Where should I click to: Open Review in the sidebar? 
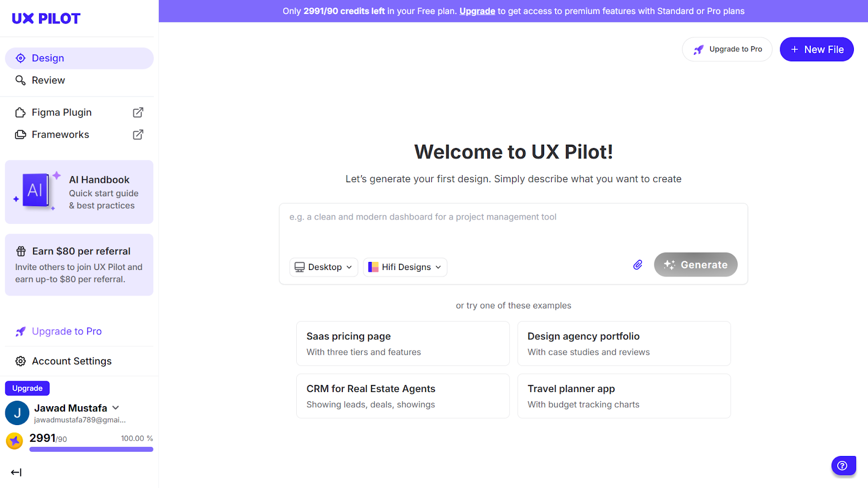pos(48,80)
